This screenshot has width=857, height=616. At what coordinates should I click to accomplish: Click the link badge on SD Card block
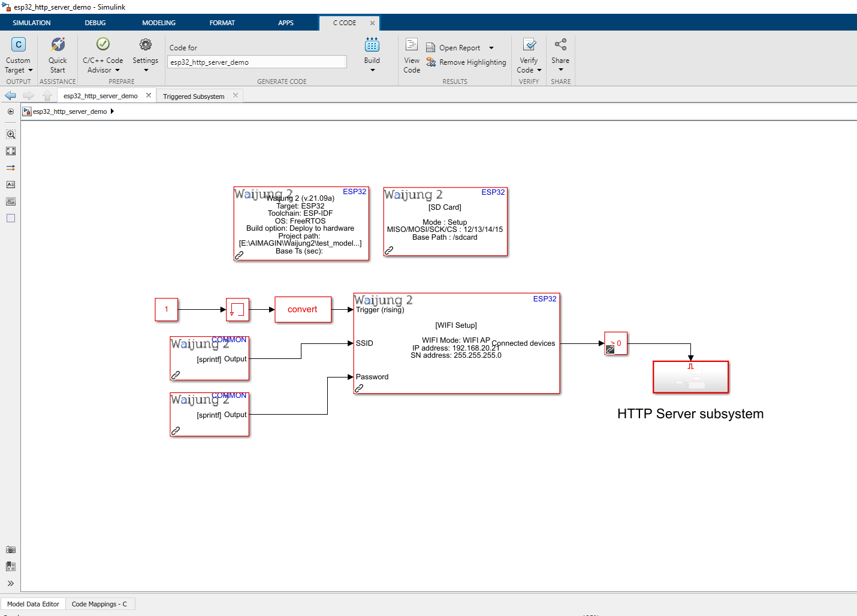point(389,250)
